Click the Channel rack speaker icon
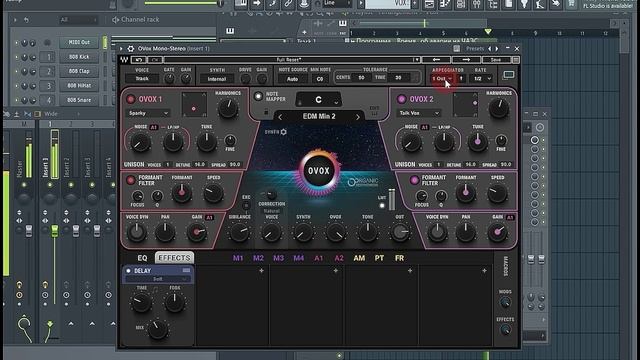 pos(115,20)
